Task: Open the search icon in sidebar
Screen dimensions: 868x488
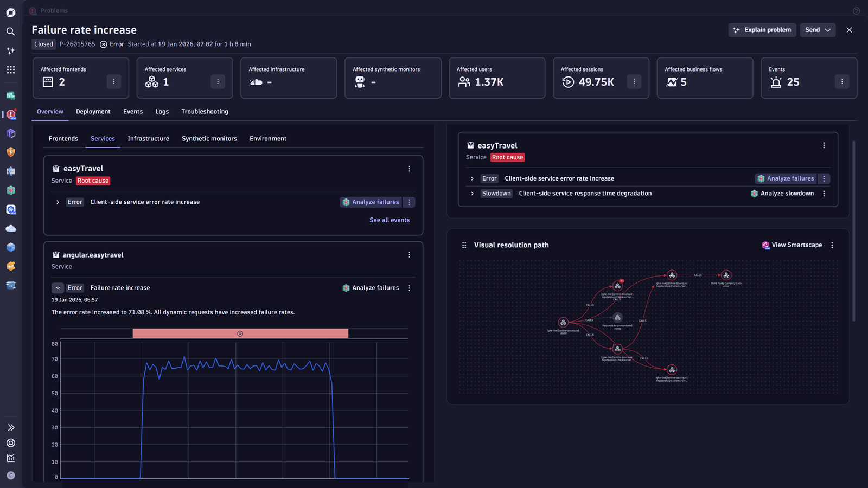Action: (x=10, y=31)
